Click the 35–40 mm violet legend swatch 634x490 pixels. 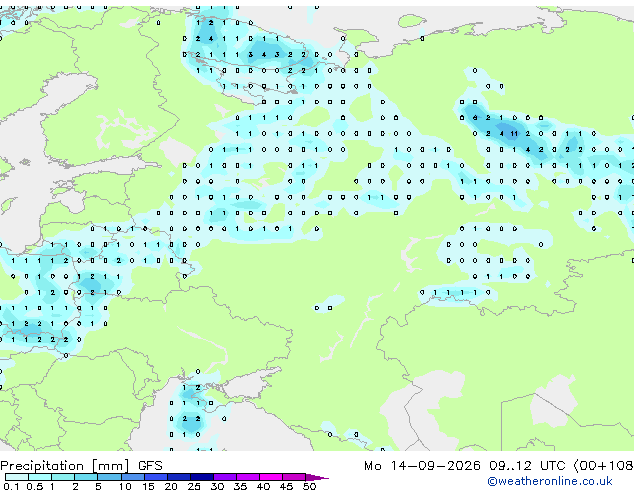click(x=248, y=477)
